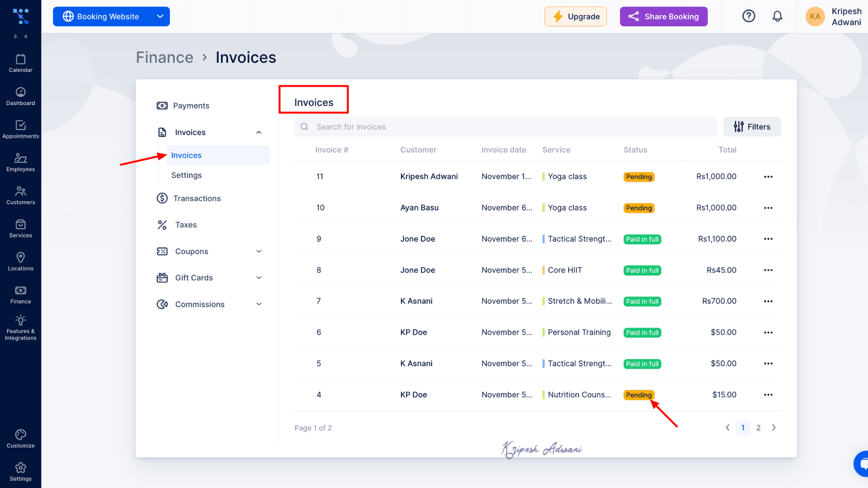Viewport: 868px width, 488px height.
Task: Open Locations sidebar icon
Action: (20, 258)
